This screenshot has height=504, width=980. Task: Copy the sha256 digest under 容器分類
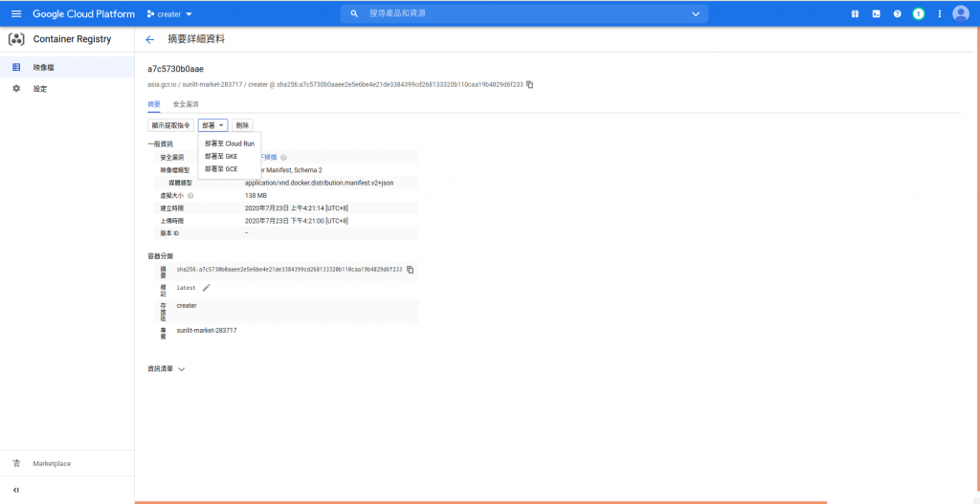pos(411,270)
